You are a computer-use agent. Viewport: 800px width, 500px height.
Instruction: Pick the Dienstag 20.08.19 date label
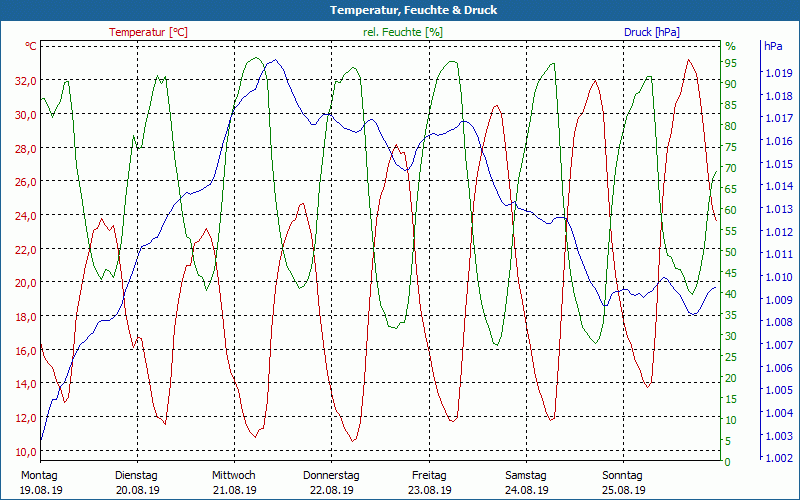pos(137,482)
